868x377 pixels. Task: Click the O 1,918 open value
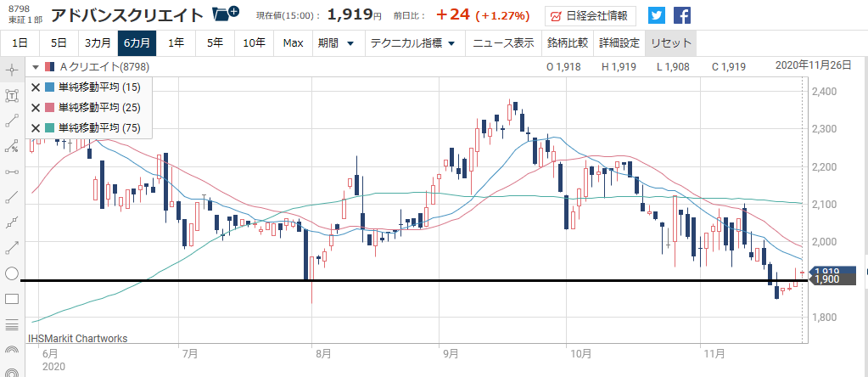tap(563, 67)
